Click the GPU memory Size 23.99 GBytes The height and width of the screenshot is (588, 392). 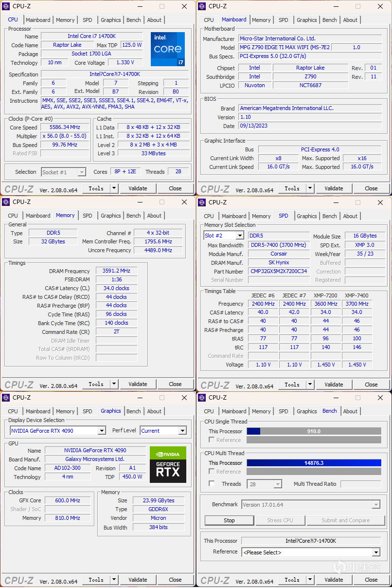(x=158, y=500)
